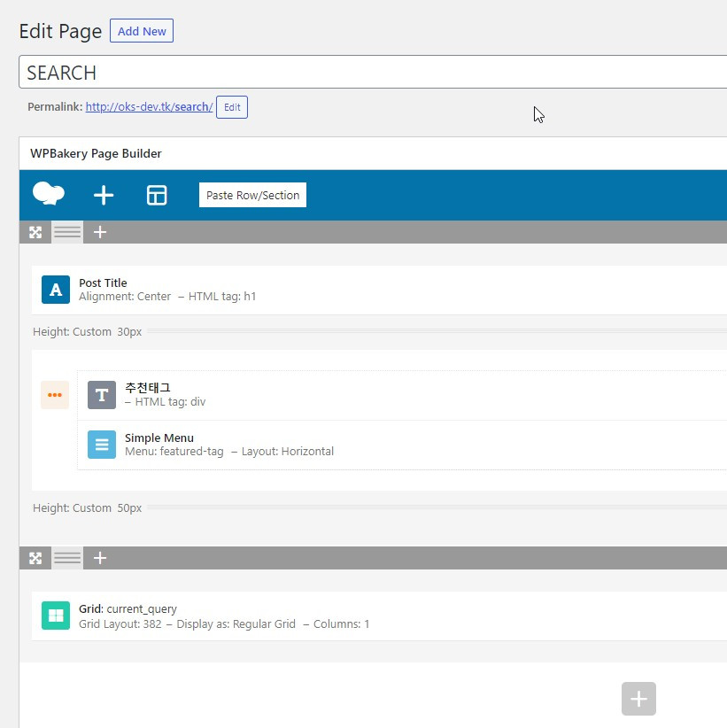Open the orange dots wrapper options
Viewport: 727px width, 728px height.
[x=55, y=395]
